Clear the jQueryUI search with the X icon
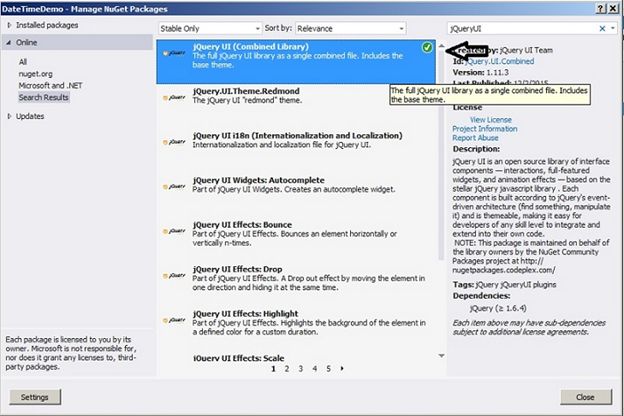This screenshot has width=624, height=416. tap(602, 28)
